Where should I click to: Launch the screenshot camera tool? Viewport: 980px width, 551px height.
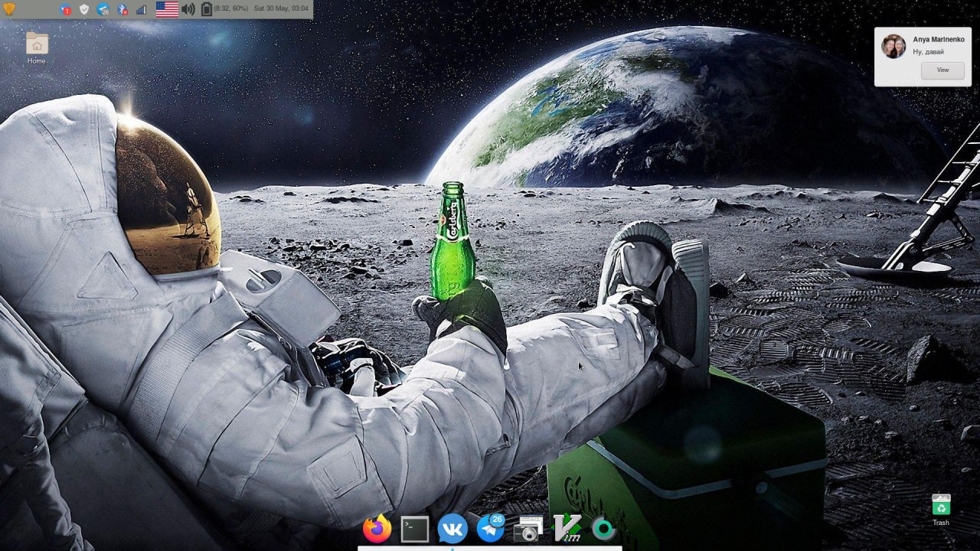click(528, 529)
